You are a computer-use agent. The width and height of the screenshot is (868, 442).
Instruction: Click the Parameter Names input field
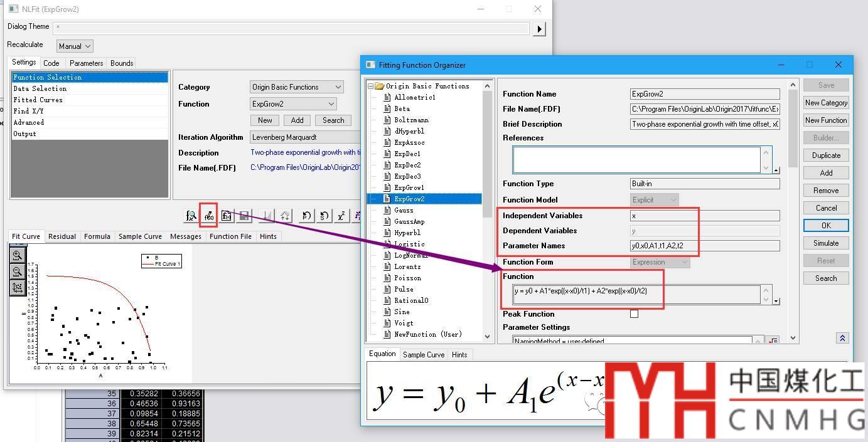pyautogui.click(x=705, y=246)
